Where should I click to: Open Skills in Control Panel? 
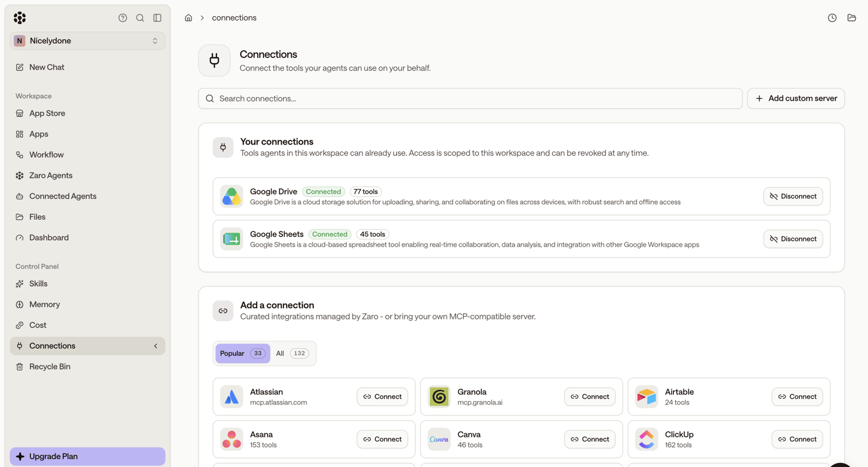87,283
